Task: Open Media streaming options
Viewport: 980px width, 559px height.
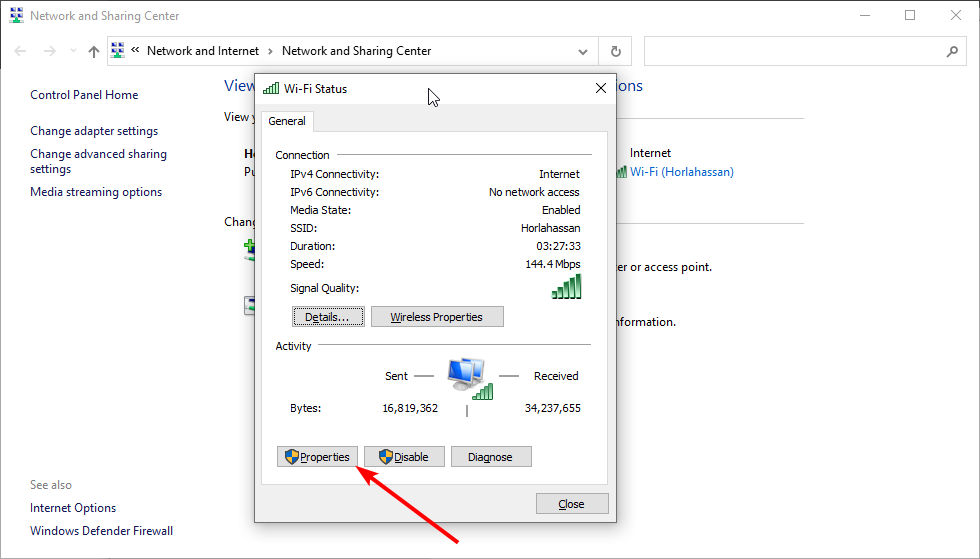Action: point(96,192)
